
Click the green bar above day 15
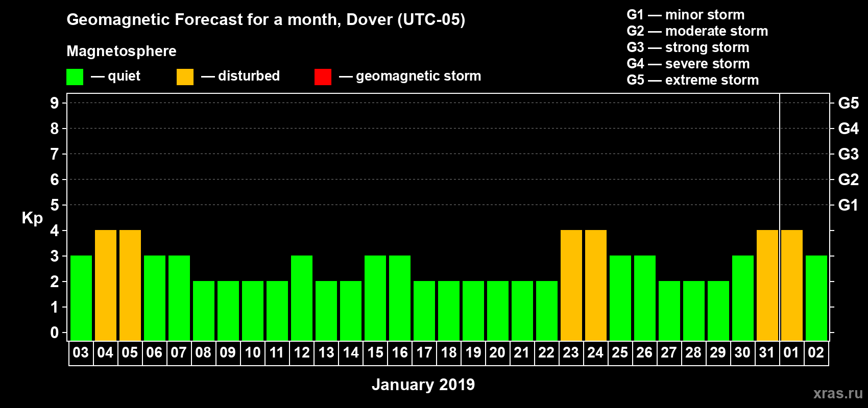[375, 298]
